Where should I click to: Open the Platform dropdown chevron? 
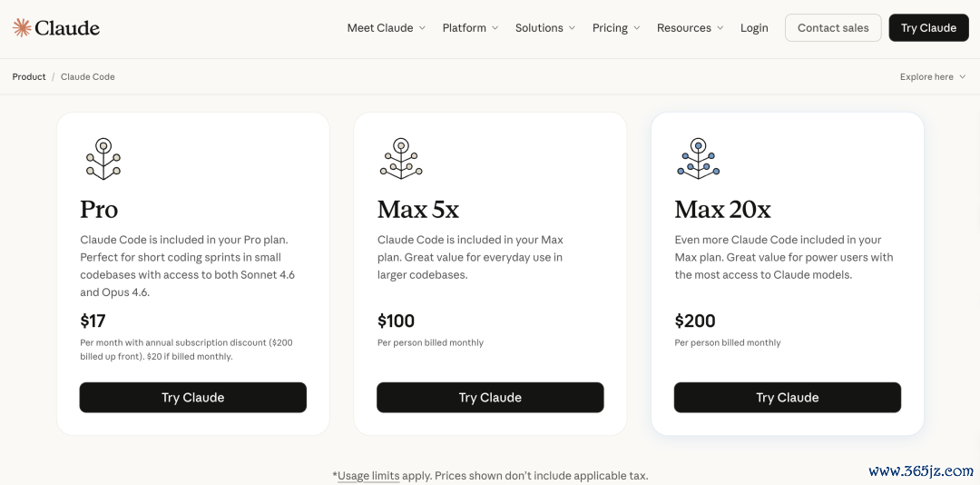tap(495, 27)
